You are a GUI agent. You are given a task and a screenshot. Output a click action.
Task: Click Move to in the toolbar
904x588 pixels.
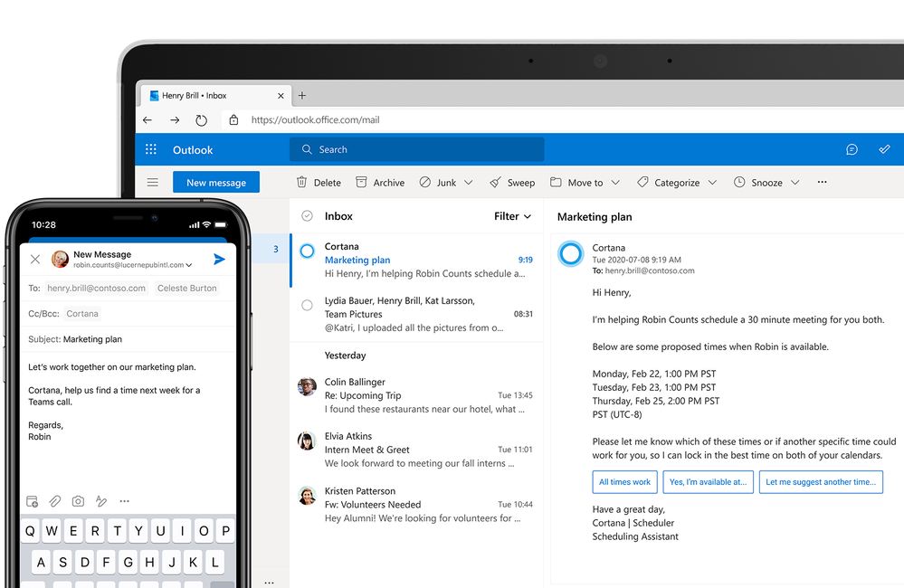click(x=576, y=182)
